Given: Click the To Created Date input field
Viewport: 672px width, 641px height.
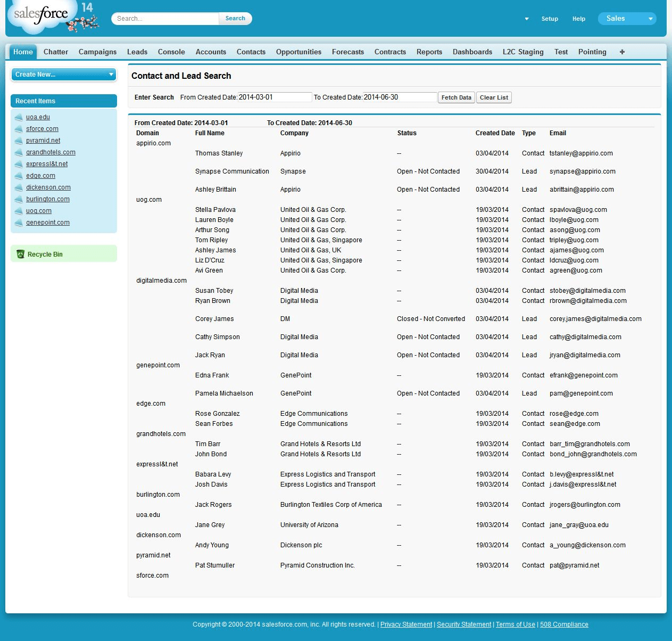Looking at the screenshot, I should 400,97.
